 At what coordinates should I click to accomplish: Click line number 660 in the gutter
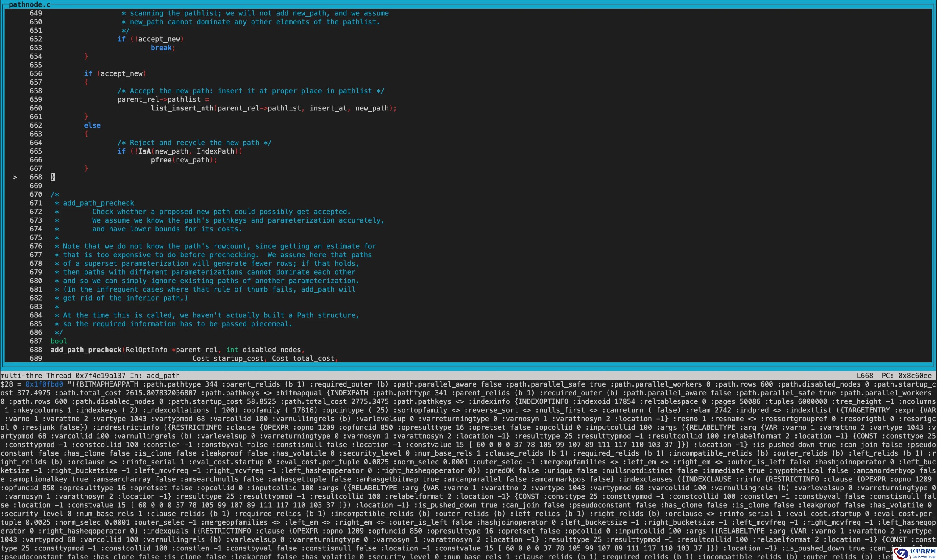(x=36, y=108)
